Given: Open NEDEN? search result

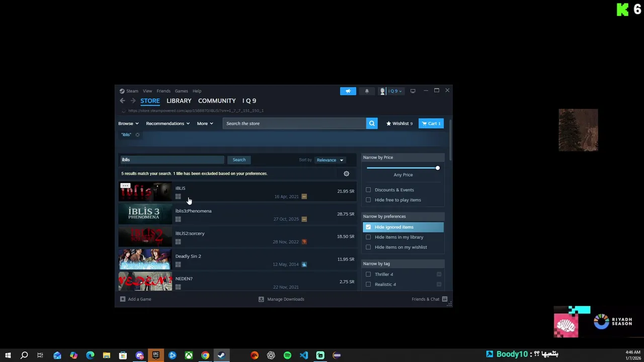Looking at the screenshot, I should (x=237, y=282).
